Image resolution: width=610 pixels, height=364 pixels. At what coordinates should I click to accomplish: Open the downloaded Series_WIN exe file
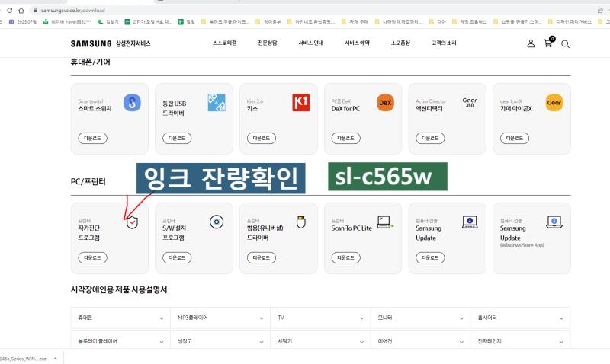[x=24, y=359]
